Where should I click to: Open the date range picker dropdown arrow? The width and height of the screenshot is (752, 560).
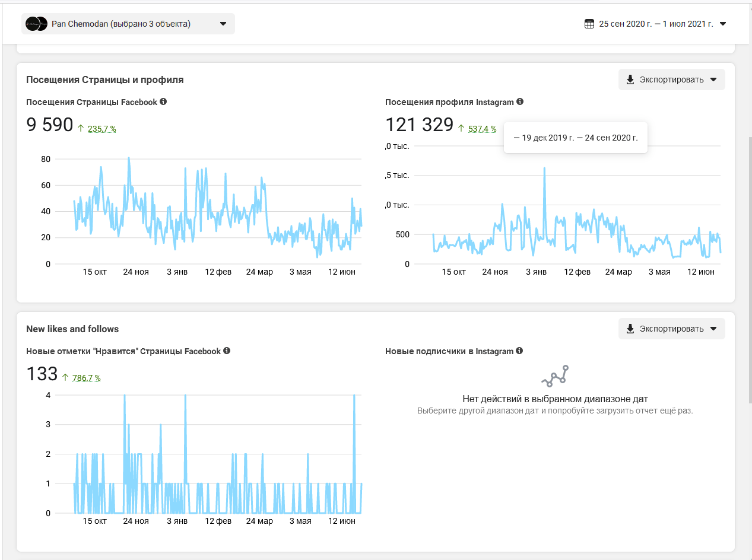click(723, 24)
